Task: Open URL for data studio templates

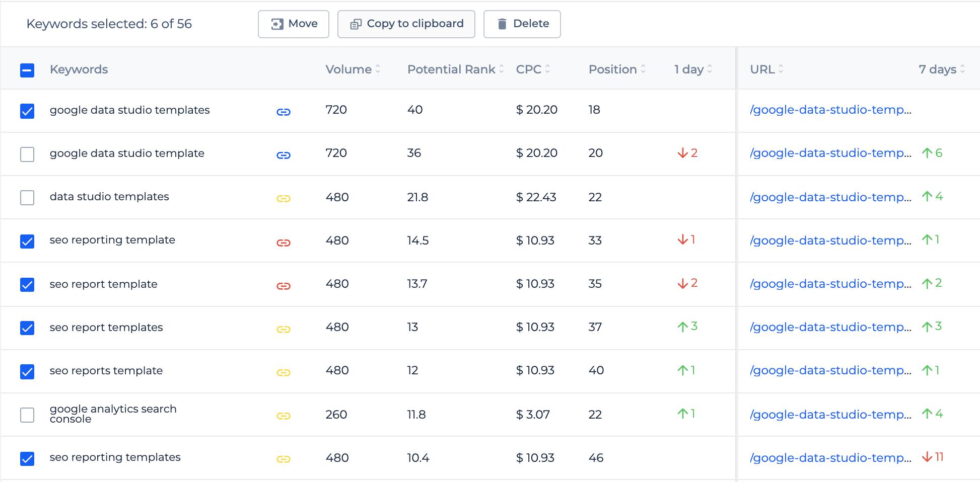Action: tap(830, 197)
